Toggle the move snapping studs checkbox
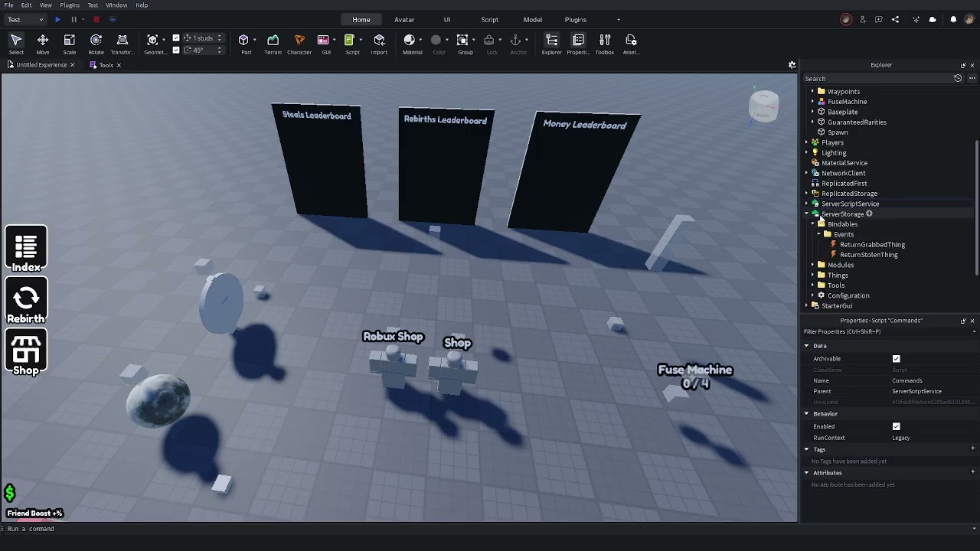The width and height of the screenshot is (980, 551). (176, 38)
